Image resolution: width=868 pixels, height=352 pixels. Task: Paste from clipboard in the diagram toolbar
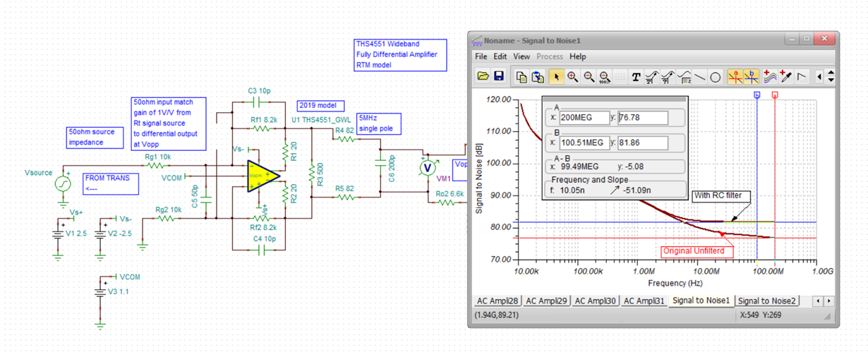[x=538, y=76]
